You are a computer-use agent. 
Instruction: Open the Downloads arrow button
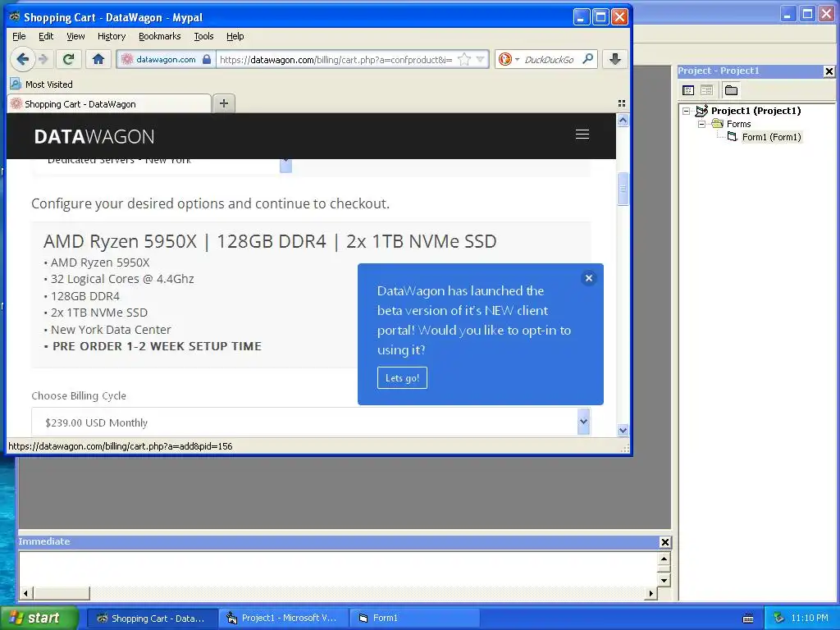pos(615,59)
